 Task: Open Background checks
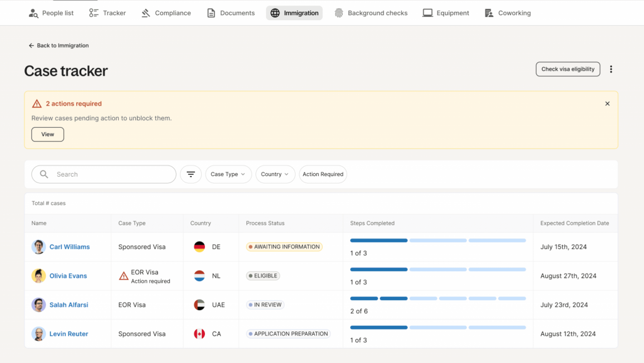[x=371, y=13]
